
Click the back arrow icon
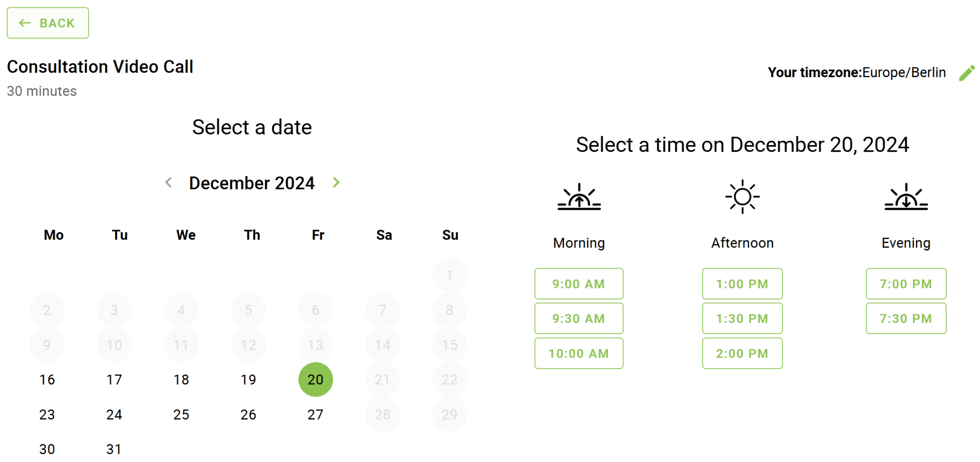tap(24, 23)
